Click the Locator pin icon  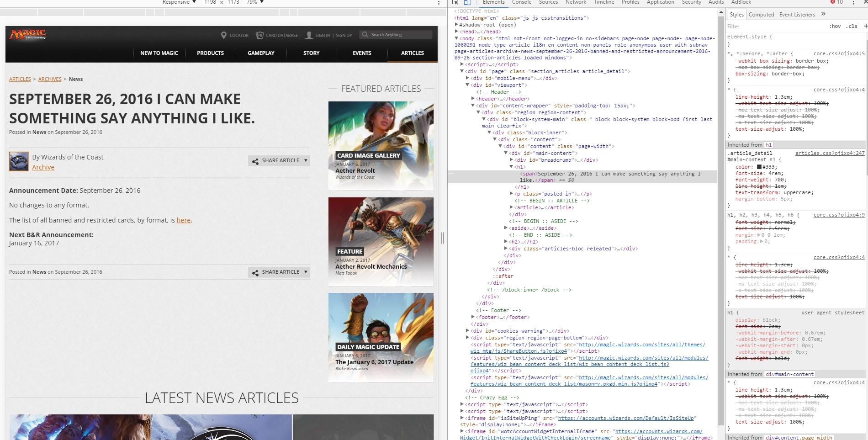click(224, 35)
